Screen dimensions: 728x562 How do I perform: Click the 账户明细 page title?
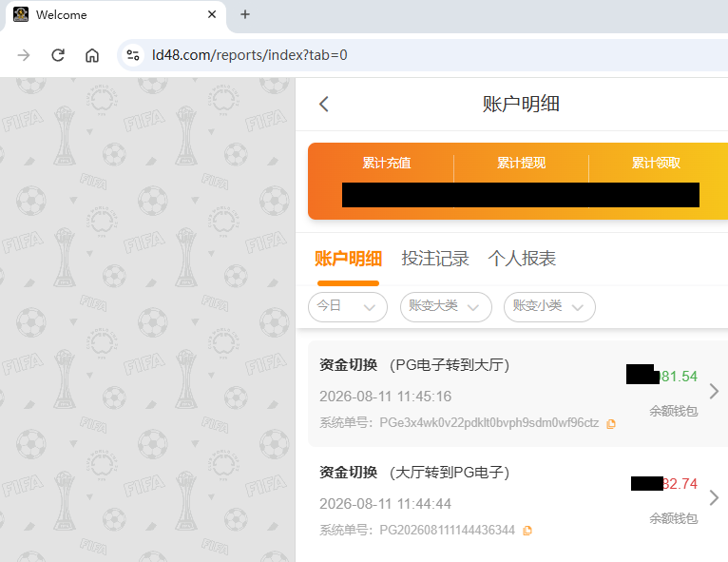pos(521,104)
